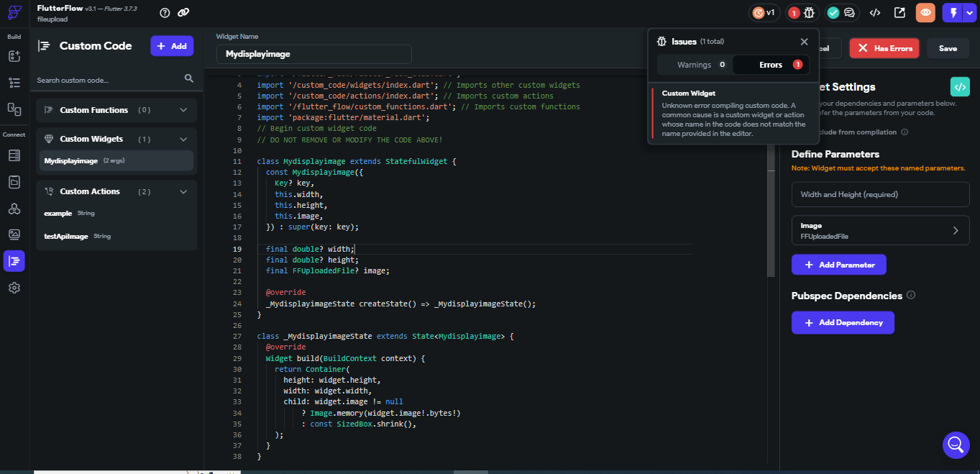Click the open-in-new-window share icon
The image size is (980, 474).
[x=899, y=12]
